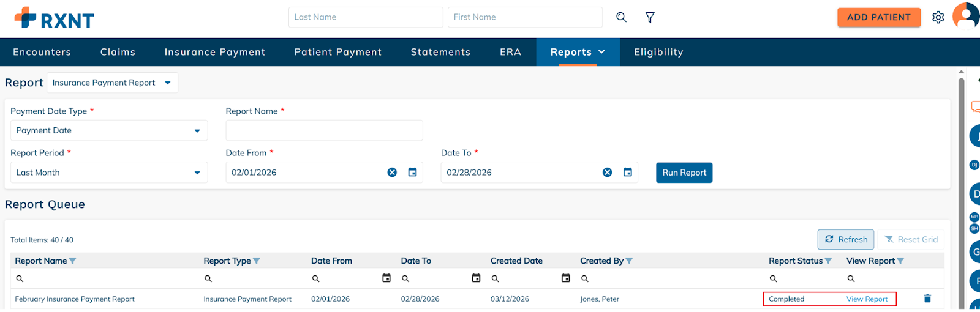980x312 pixels.
Task: Switch to the Claims tab
Action: click(x=118, y=52)
